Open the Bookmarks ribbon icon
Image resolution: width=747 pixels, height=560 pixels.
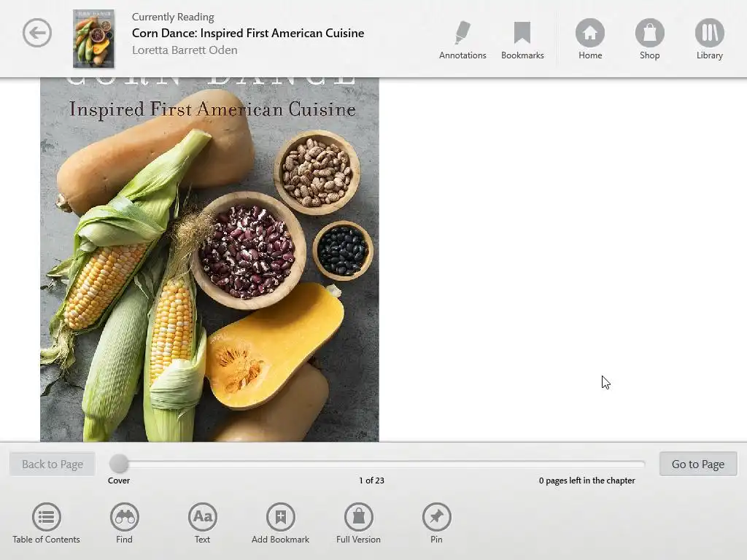pos(522,33)
